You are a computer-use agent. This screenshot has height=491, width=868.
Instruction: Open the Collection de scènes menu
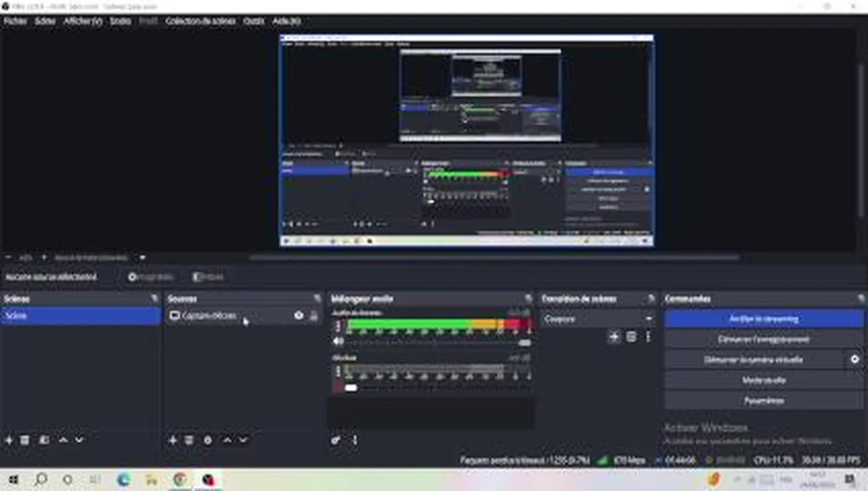[x=200, y=21]
